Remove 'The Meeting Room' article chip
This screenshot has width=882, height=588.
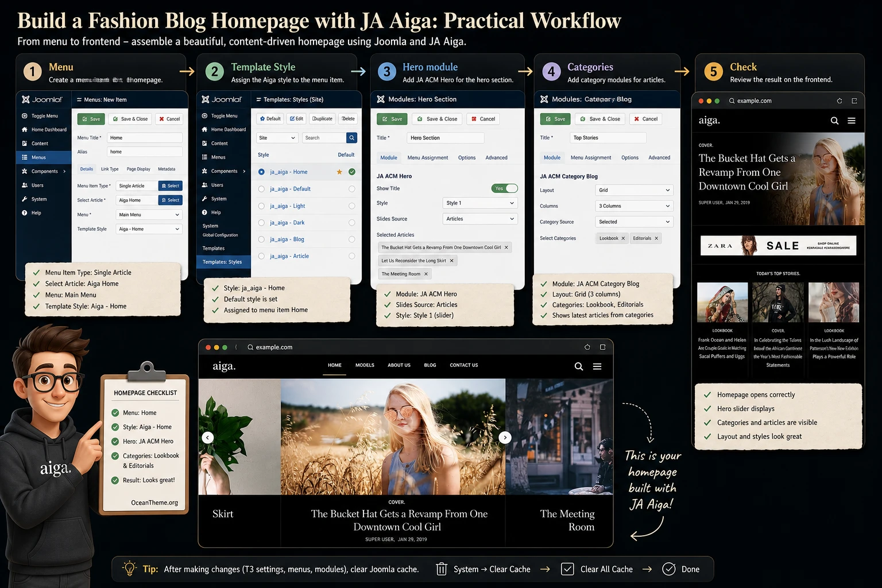tap(426, 274)
